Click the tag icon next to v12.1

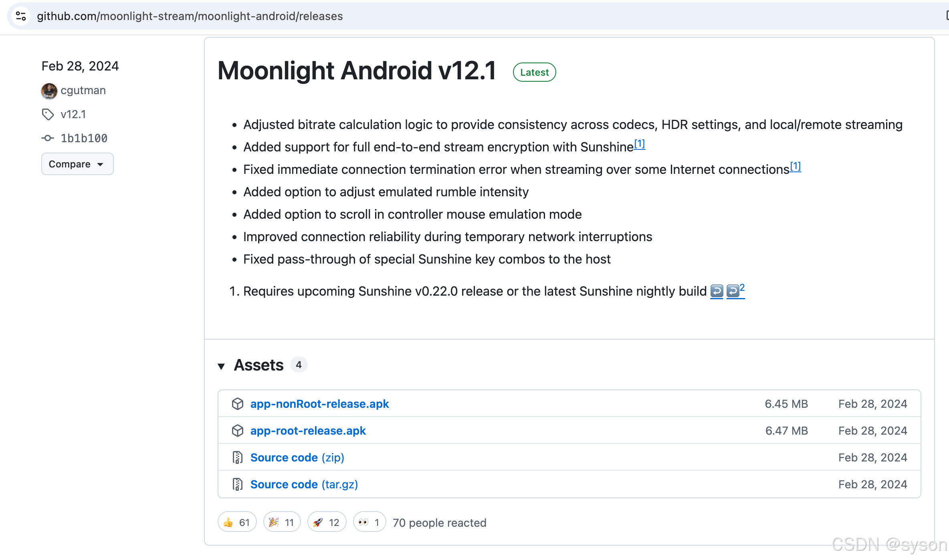coord(48,114)
